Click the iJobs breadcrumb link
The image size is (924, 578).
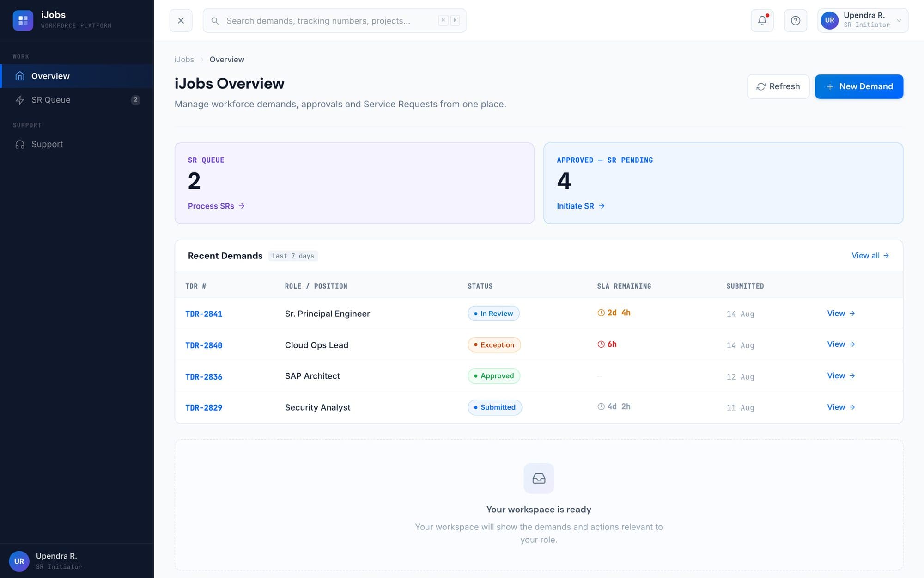click(184, 60)
